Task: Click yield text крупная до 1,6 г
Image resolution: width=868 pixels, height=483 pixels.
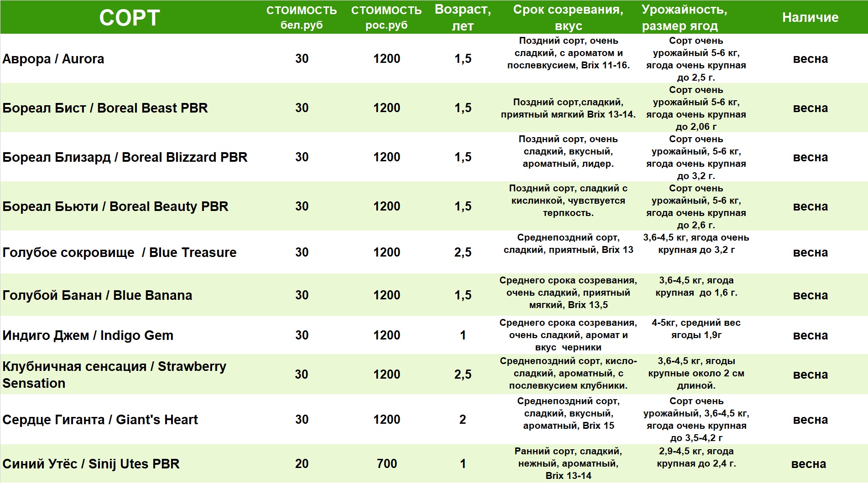Action: click(696, 287)
